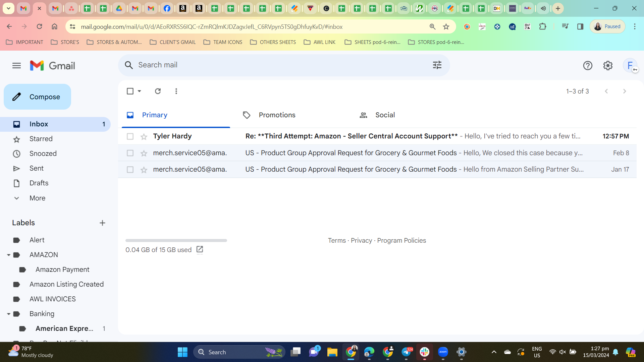Open the Privacy link
The height and width of the screenshot is (362, 644).
[361, 241]
